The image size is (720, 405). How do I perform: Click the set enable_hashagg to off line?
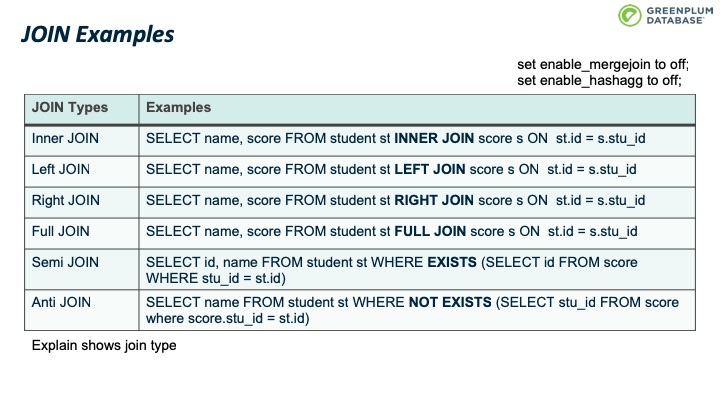(x=599, y=80)
